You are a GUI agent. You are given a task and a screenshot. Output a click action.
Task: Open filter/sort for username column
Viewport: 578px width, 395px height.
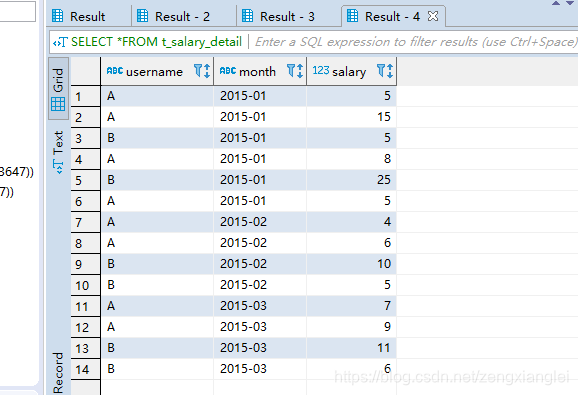[202, 70]
